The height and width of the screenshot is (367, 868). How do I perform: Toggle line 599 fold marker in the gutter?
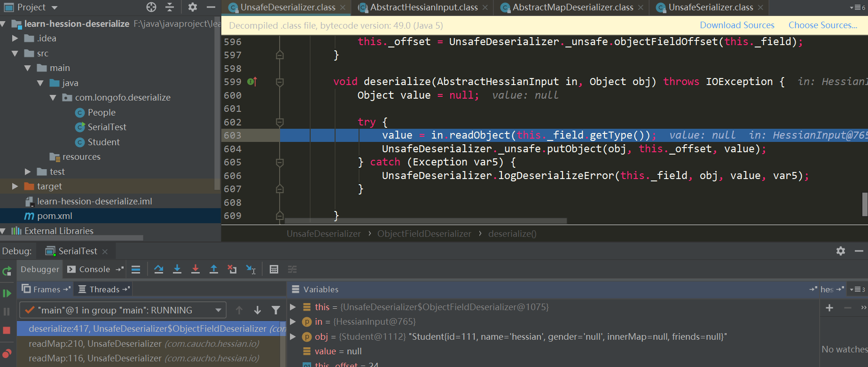point(280,82)
